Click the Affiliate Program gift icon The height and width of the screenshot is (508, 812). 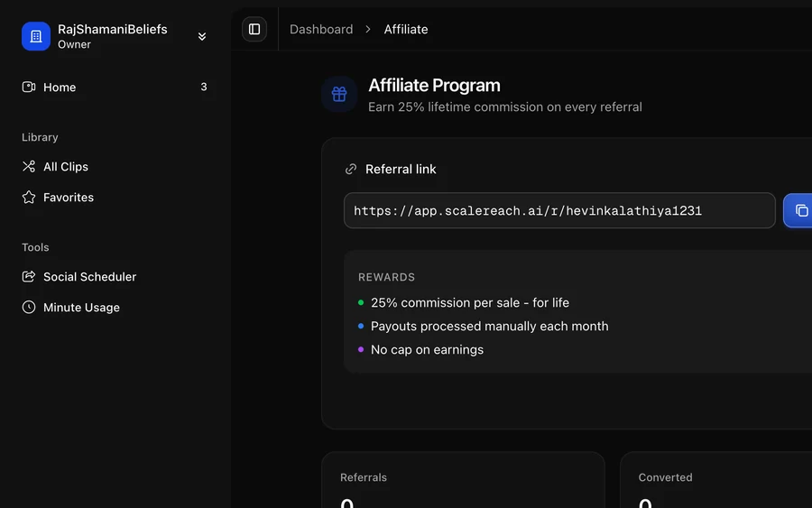click(x=339, y=94)
